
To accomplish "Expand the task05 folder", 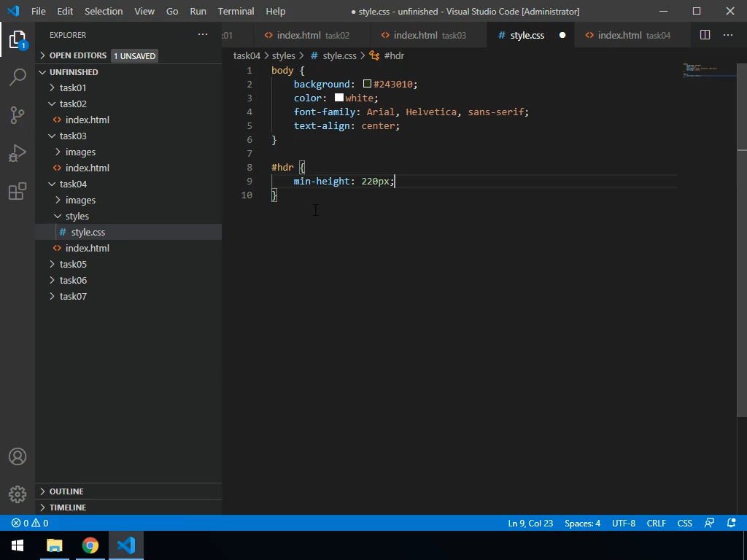I will coord(73,264).
